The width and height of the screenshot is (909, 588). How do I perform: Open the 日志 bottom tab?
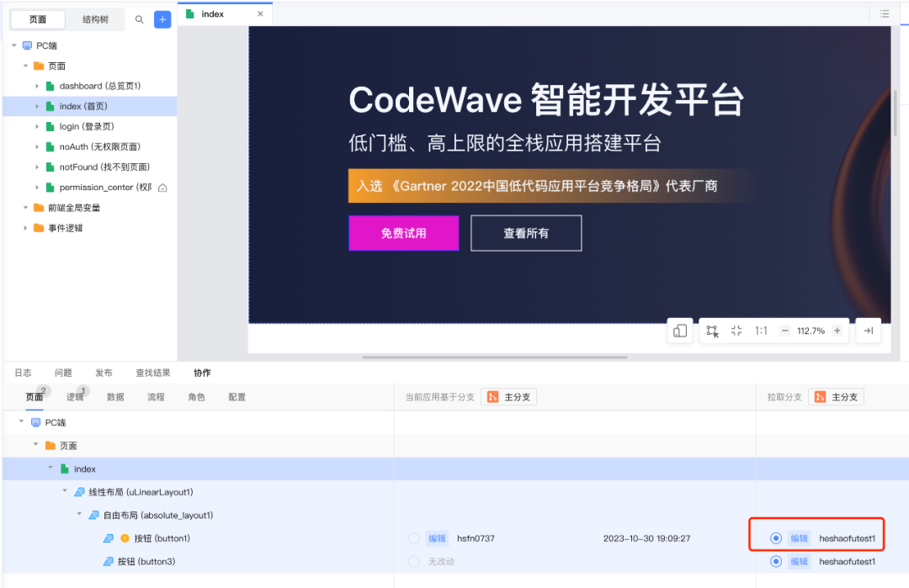(24, 373)
